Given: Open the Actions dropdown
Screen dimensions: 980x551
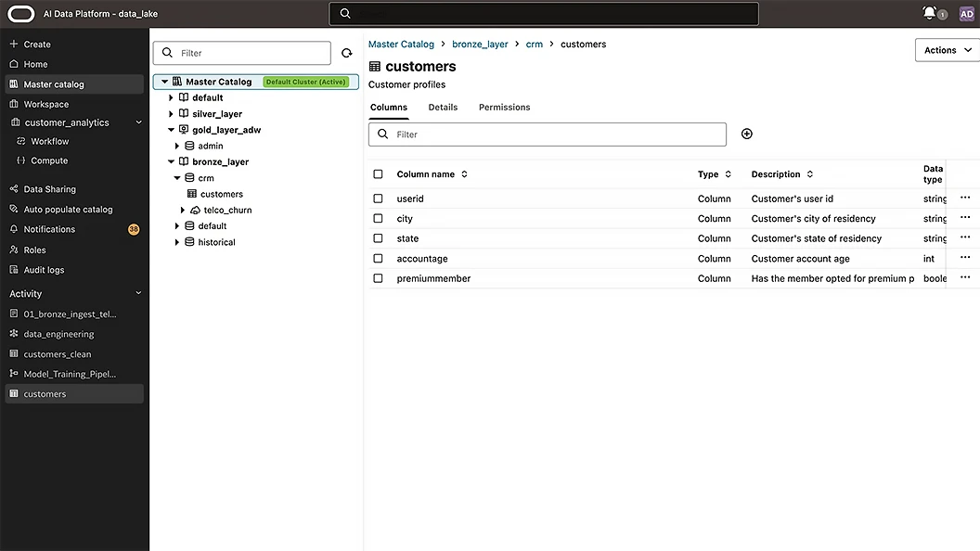Looking at the screenshot, I should [x=947, y=50].
